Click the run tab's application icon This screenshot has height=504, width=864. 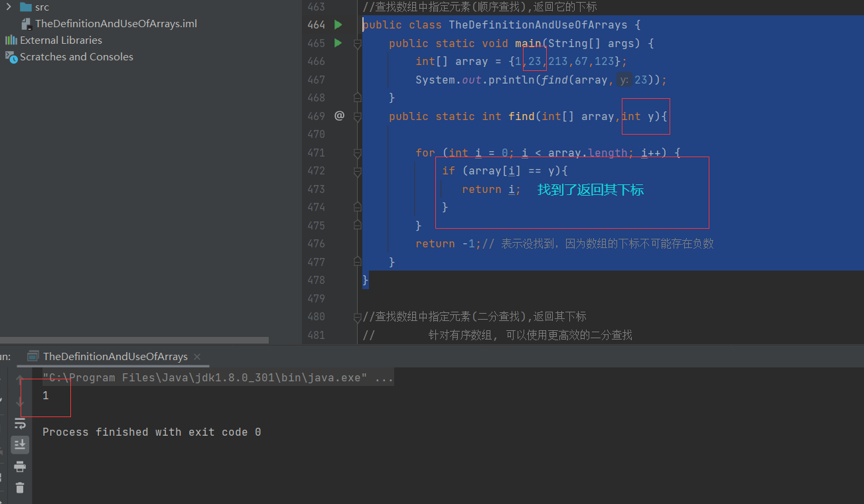click(x=33, y=357)
